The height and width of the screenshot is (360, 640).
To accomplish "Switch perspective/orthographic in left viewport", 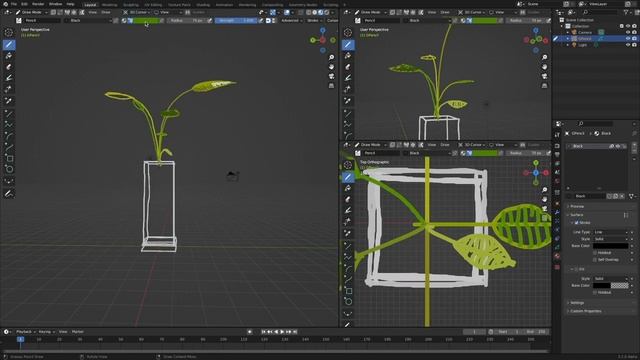I will point(331,86).
